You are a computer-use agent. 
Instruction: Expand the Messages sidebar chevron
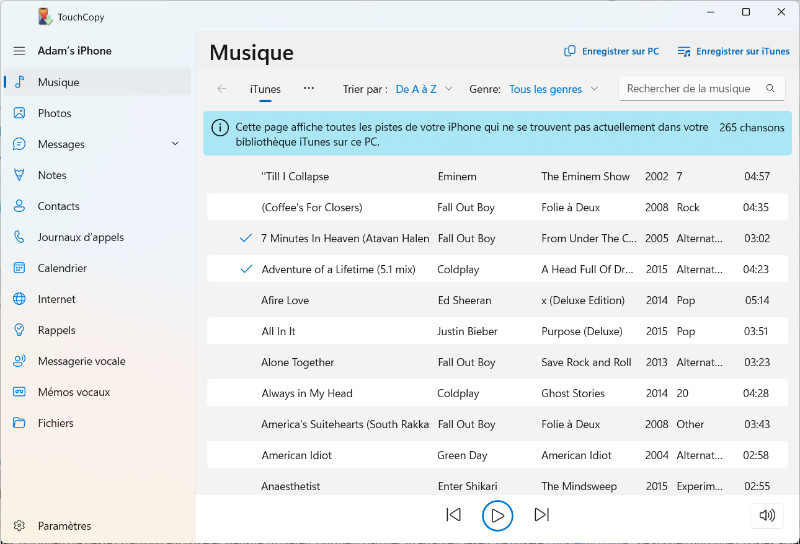click(176, 144)
